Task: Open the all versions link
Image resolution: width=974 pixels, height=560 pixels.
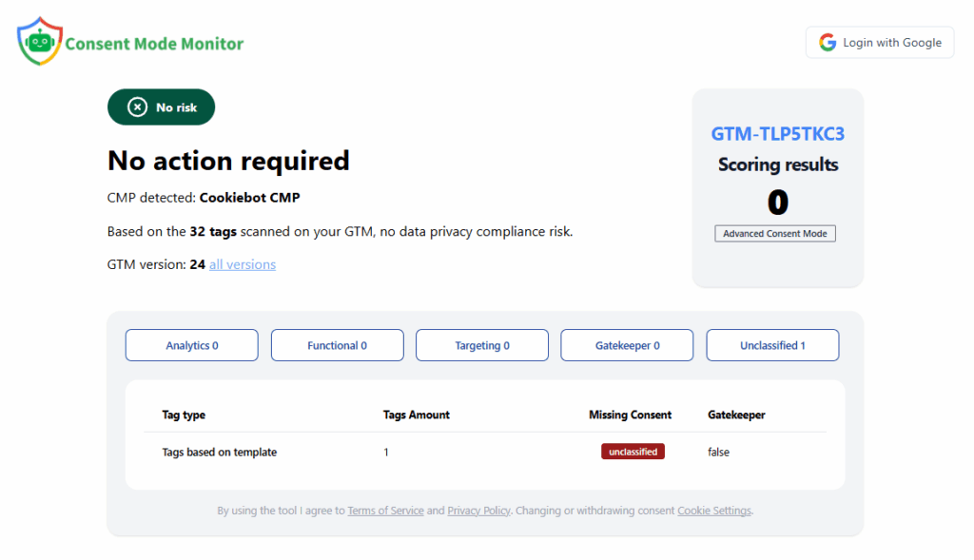Action: click(x=243, y=265)
